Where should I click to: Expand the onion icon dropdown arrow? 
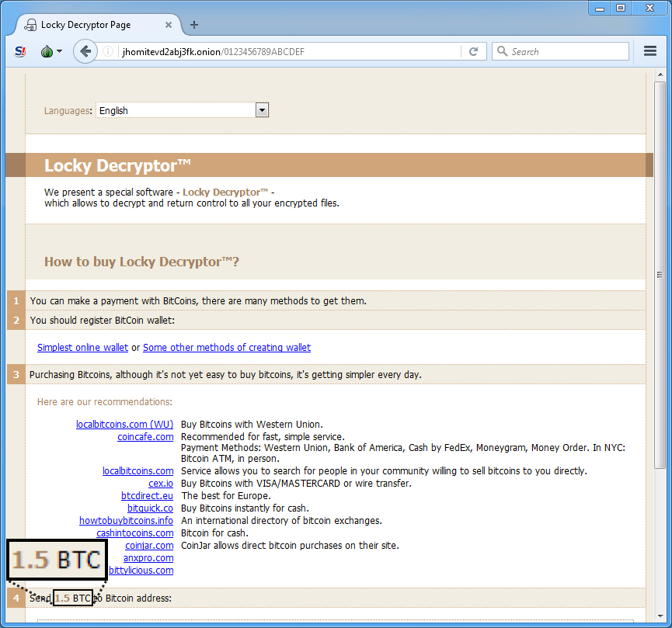[x=59, y=51]
